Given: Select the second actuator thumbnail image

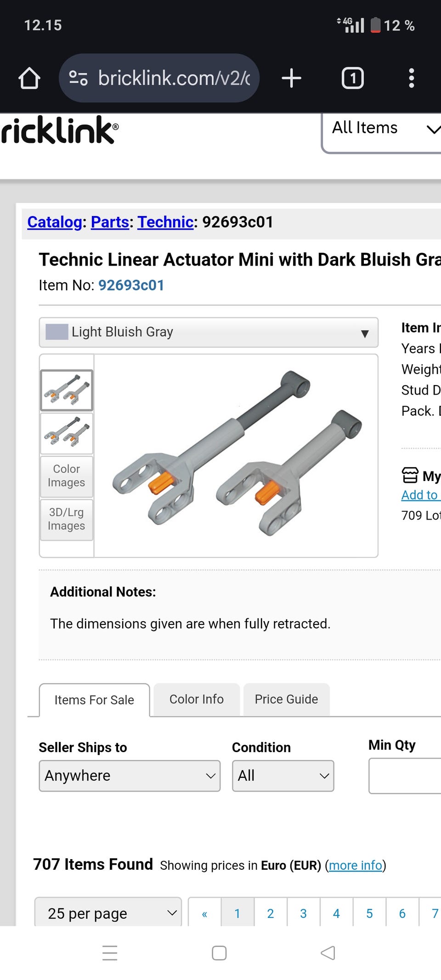Looking at the screenshot, I should 67,433.
